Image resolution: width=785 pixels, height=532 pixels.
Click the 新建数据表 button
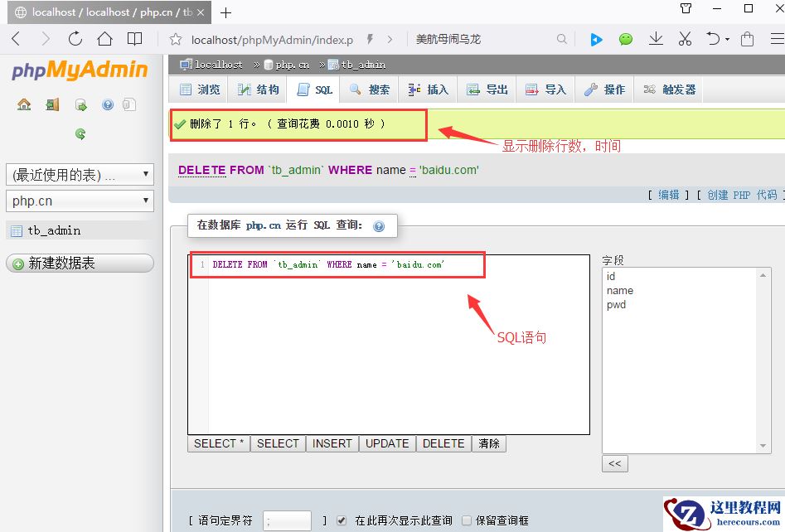click(80, 264)
